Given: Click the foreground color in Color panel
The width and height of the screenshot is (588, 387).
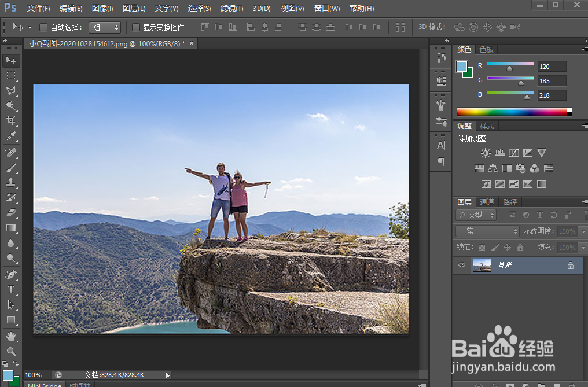Looking at the screenshot, I should (x=462, y=67).
